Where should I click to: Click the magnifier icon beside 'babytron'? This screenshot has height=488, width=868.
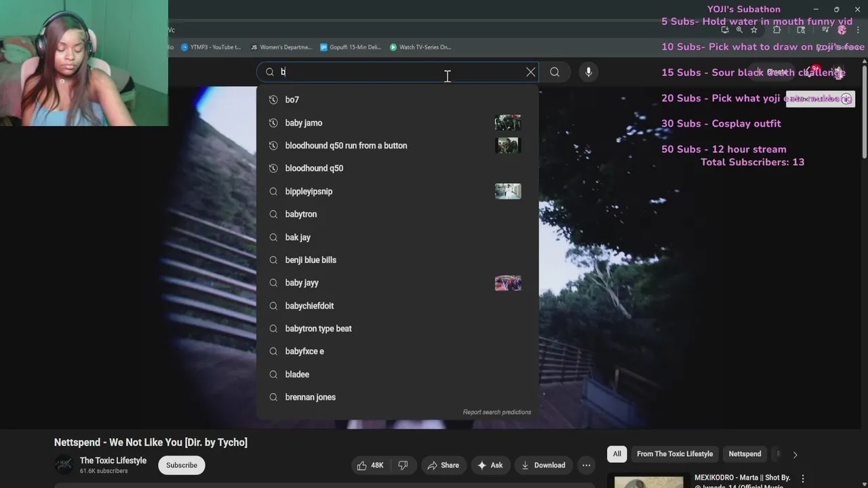pos(273,214)
